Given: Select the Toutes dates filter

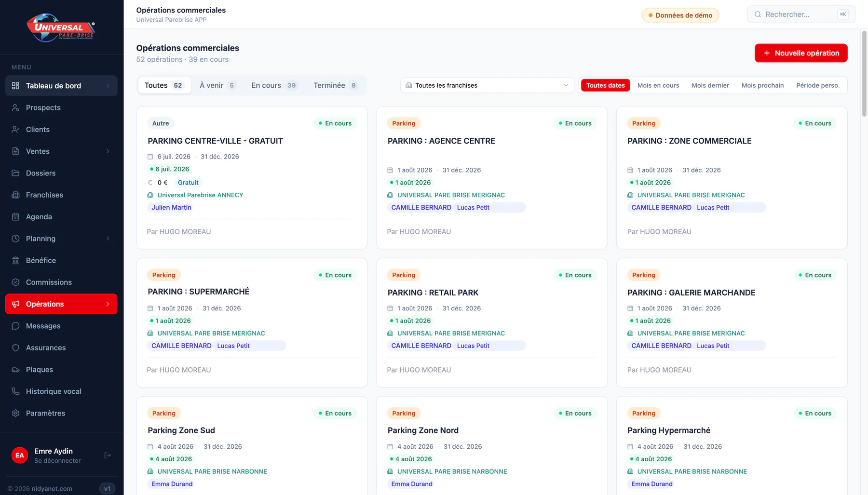Looking at the screenshot, I should point(605,85).
